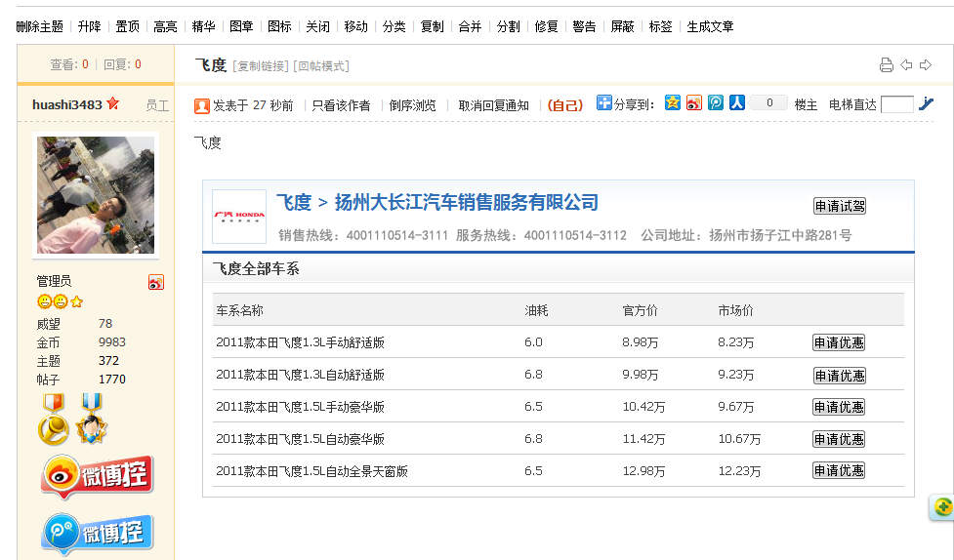Open the blue Tencent 微博控 badge
Viewport: 954px width, 560px height.
pyautogui.click(x=98, y=534)
